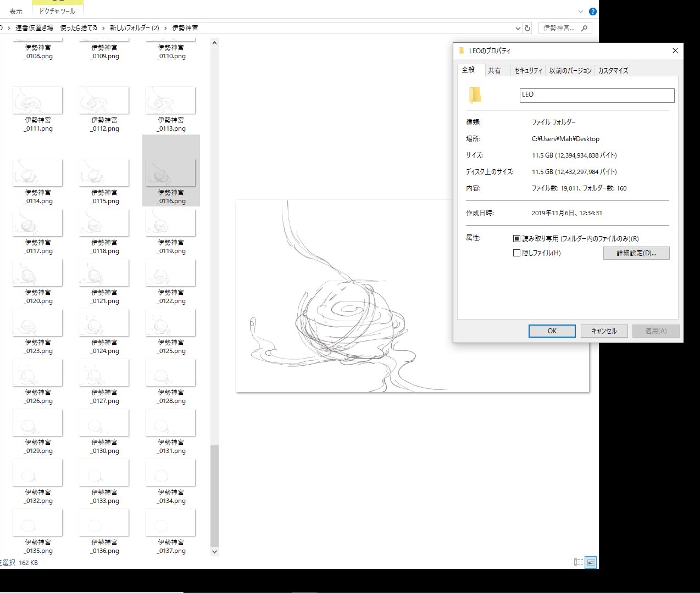Refresh the Explorer address bar
Viewport: 700px width, 593px height.
[527, 28]
